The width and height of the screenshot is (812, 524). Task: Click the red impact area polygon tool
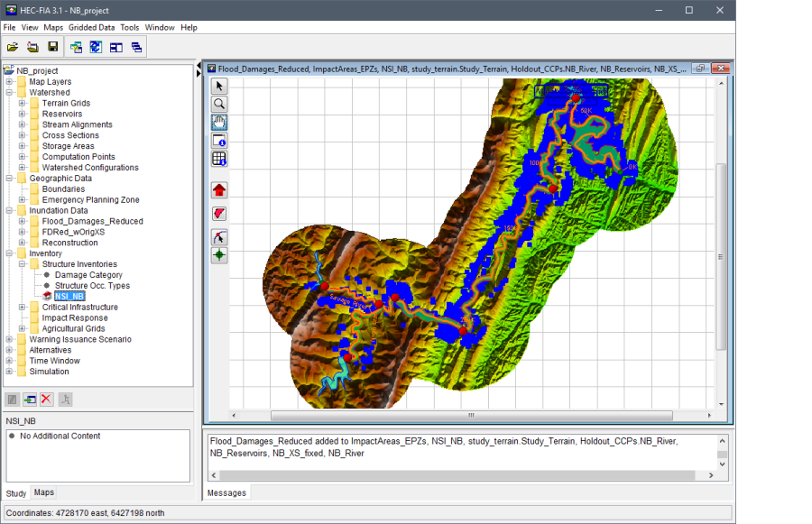[219, 214]
